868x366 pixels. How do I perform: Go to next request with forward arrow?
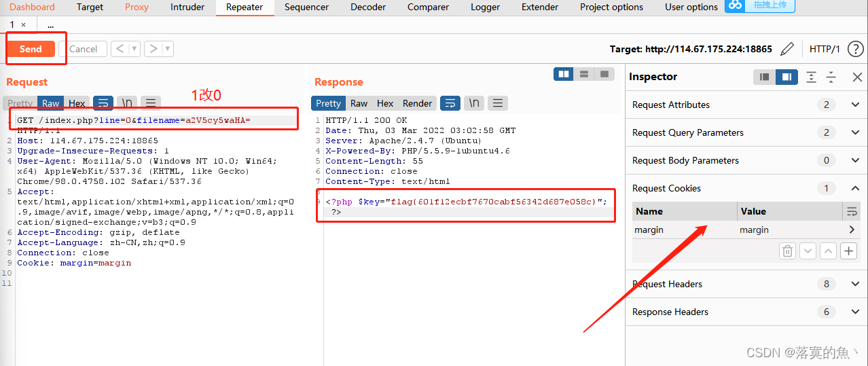pos(153,49)
